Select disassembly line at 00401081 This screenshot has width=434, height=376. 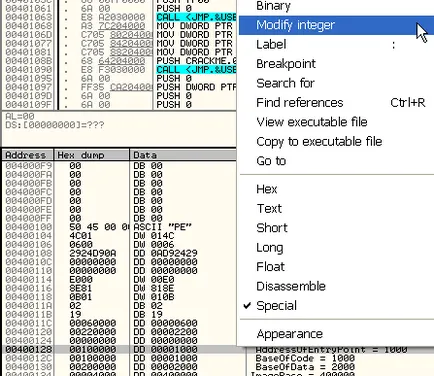click(119, 52)
